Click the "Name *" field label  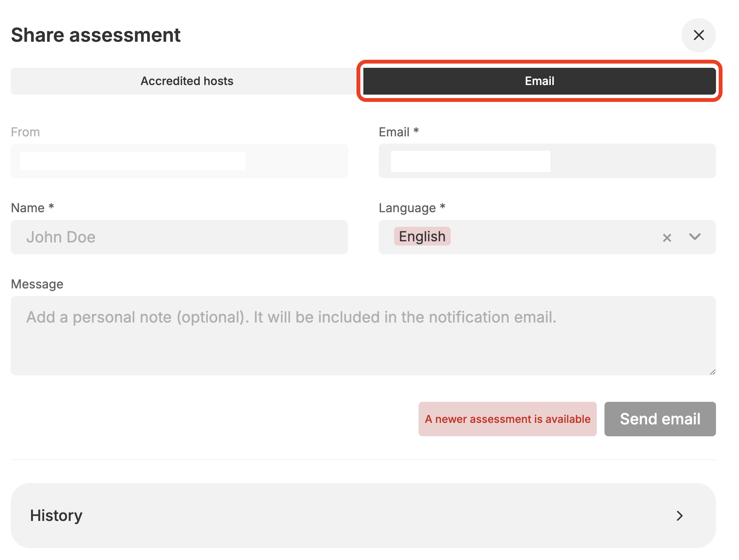coord(32,208)
